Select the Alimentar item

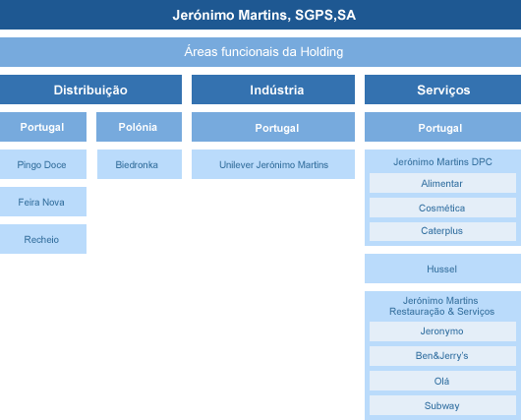[x=442, y=183]
